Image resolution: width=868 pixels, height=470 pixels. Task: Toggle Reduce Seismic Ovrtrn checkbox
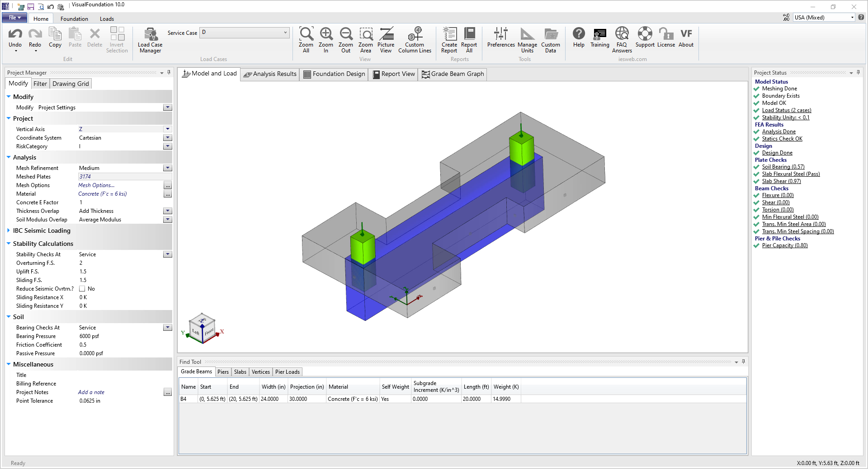click(x=82, y=289)
